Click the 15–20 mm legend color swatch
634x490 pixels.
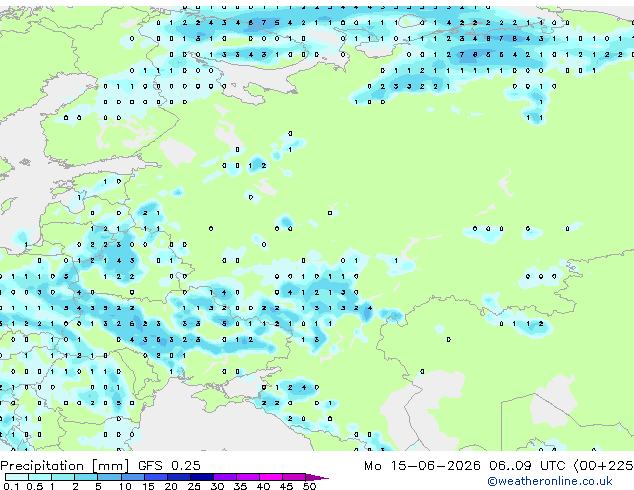point(156,477)
